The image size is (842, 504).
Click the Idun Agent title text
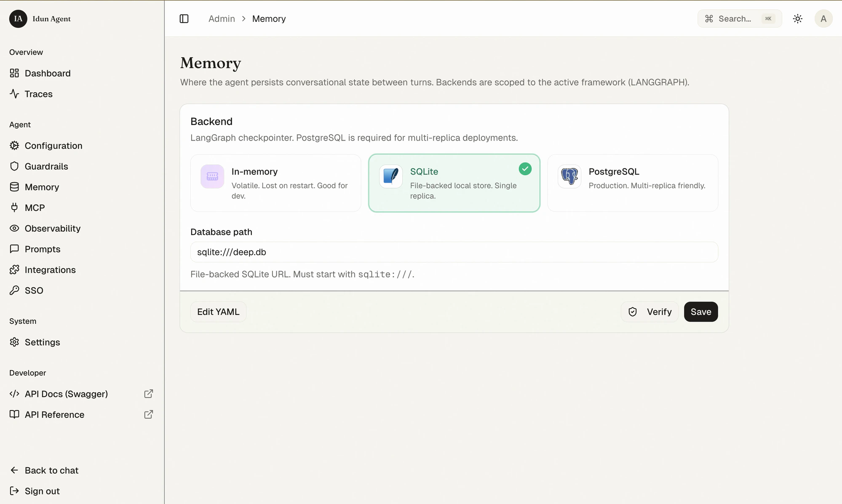pos(51,19)
